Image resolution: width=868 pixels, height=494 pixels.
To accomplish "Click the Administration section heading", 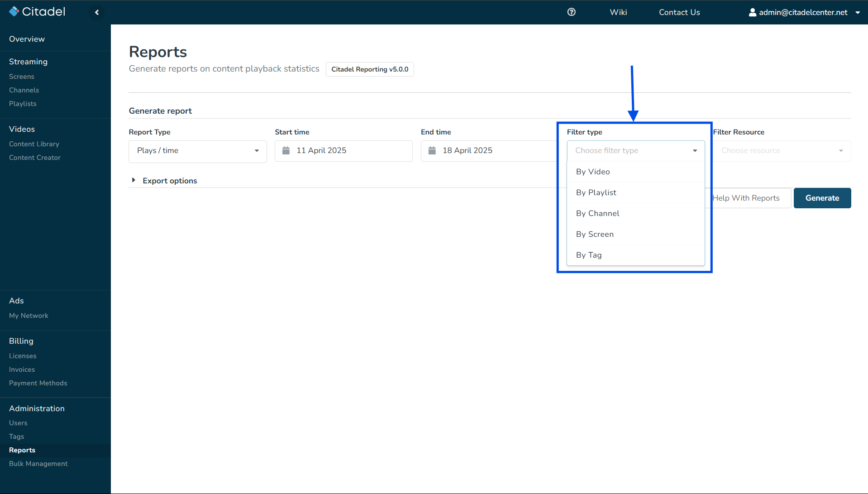I will click(x=37, y=408).
